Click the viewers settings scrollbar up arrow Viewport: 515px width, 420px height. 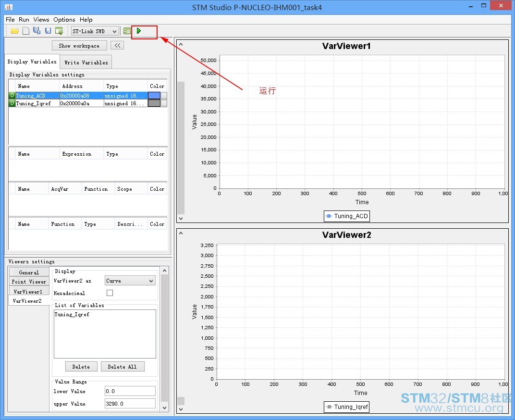tap(165, 271)
